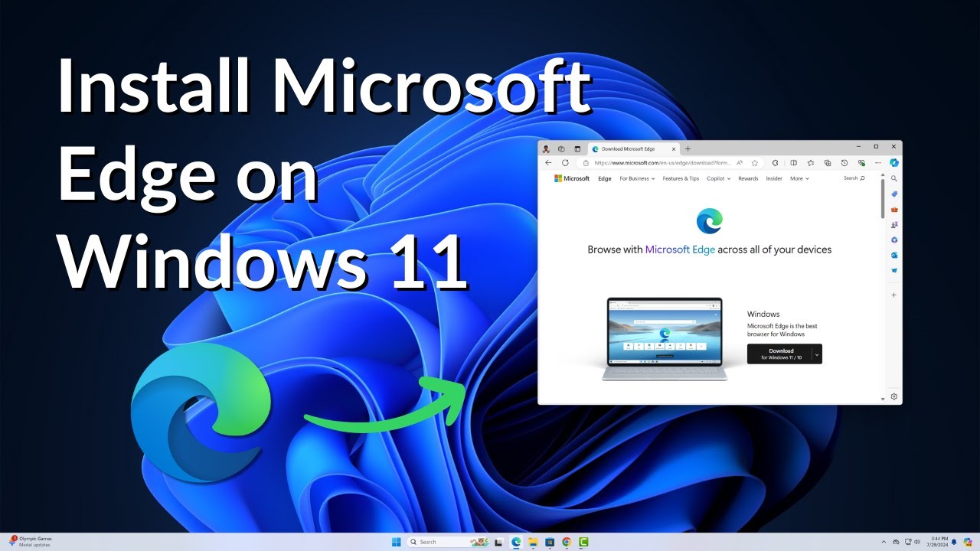Image resolution: width=980 pixels, height=551 pixels.
Task: Open Chrome from the taskbar
Action: click(567, 542)
